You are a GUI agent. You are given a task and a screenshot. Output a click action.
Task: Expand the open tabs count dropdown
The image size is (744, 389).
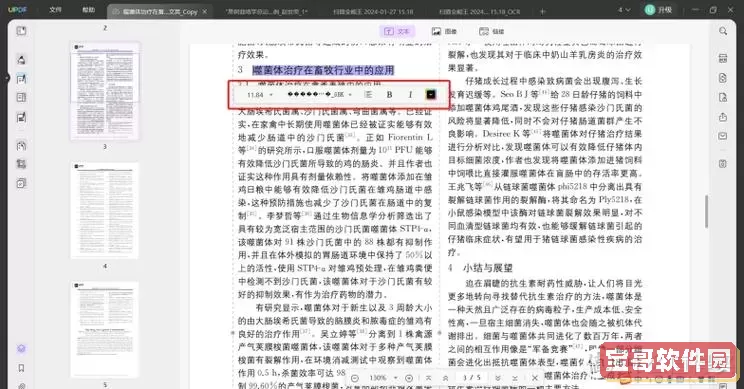point(624,9)
